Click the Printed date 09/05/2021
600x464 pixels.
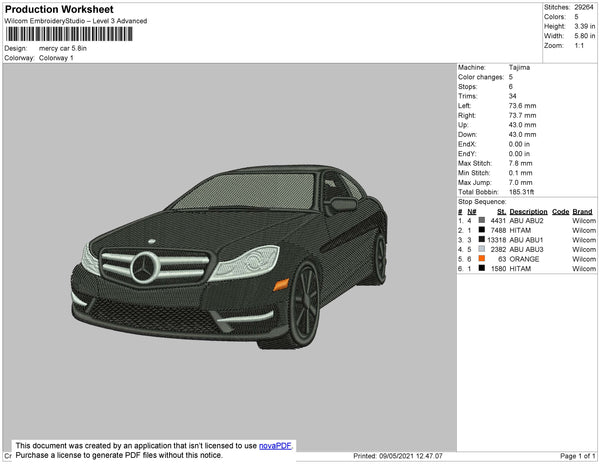[396, 456]
